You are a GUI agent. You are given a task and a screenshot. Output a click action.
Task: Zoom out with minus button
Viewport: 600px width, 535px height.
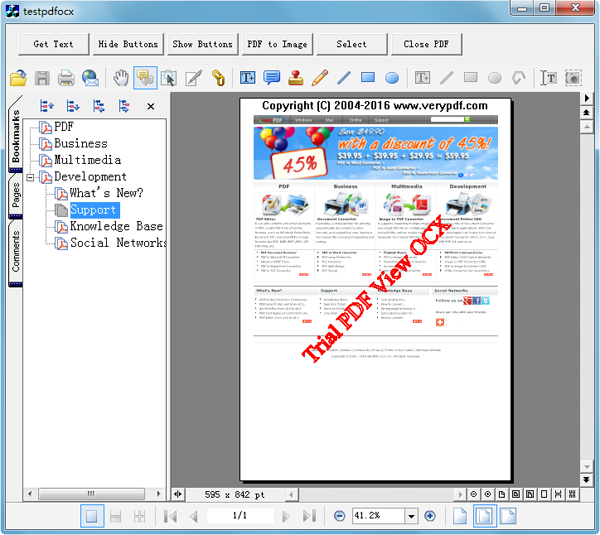(x=339, y=516)
